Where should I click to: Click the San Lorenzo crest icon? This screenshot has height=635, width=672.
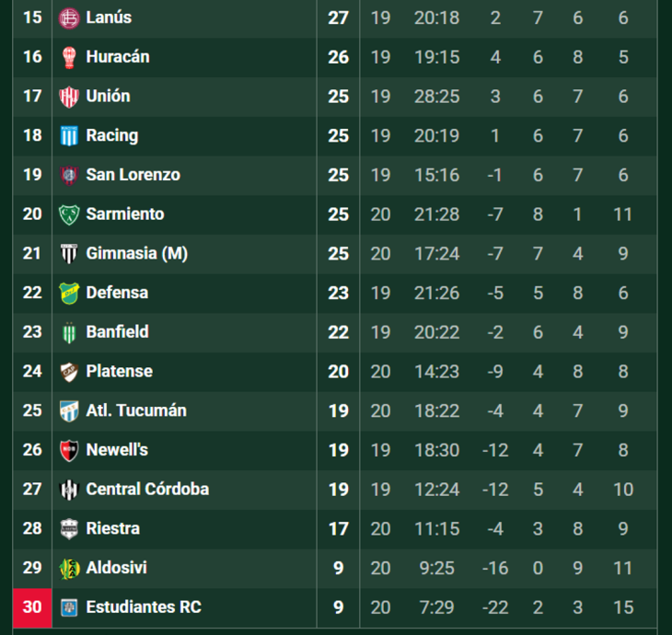(x=69, y=175)
